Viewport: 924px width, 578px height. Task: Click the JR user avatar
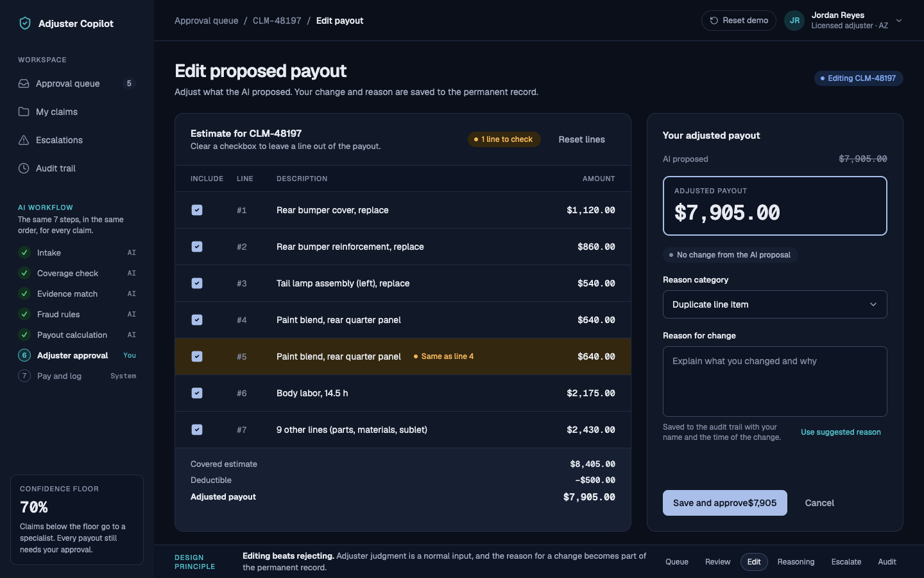pos(794,21)
